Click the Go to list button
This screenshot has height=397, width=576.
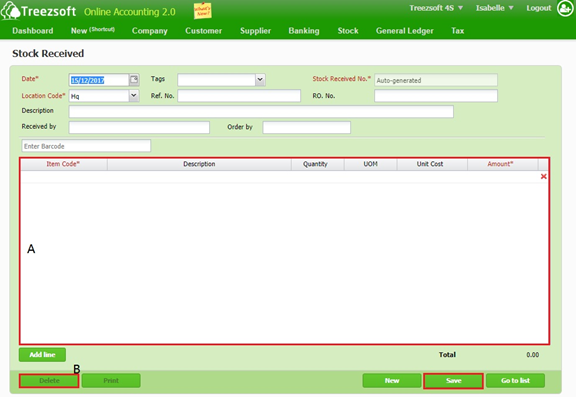pyautogui.click(x=515, y=380)
